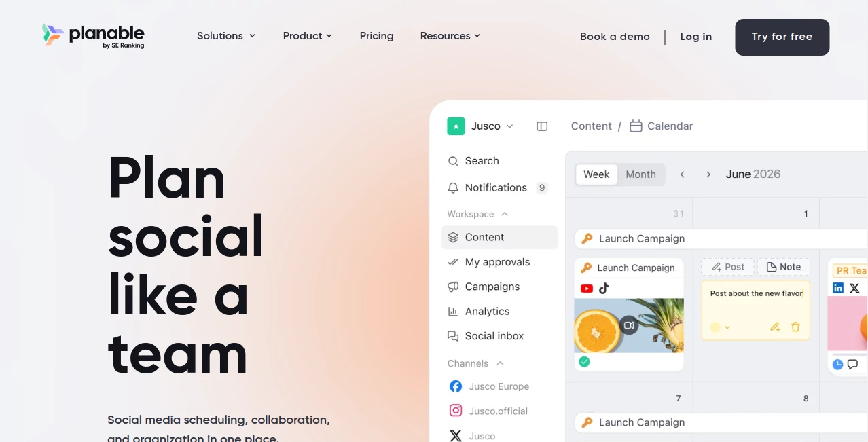Click the Campaigns megaphone icon
The height and width of the screenshot is (442, 868).
click(x=453, y=287)
